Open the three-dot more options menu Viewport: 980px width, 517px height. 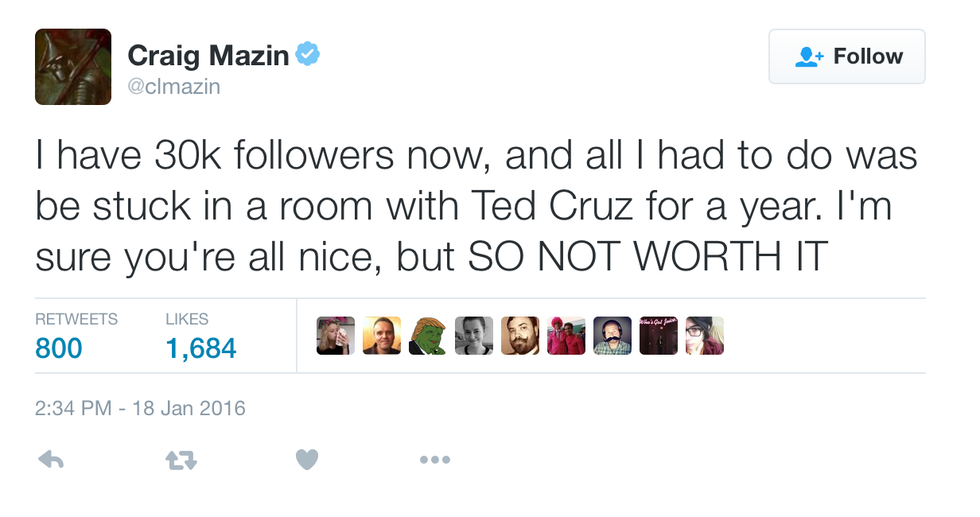[435, 460]
